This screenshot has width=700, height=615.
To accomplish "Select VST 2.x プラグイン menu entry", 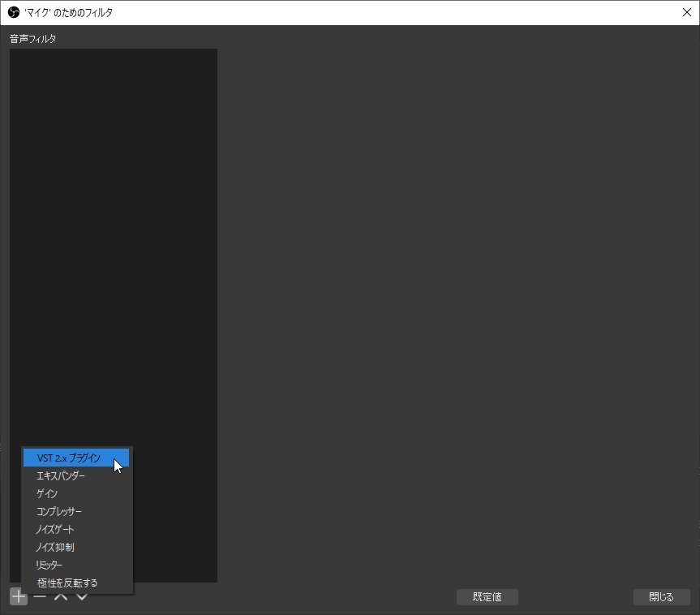I will (76, 458).
